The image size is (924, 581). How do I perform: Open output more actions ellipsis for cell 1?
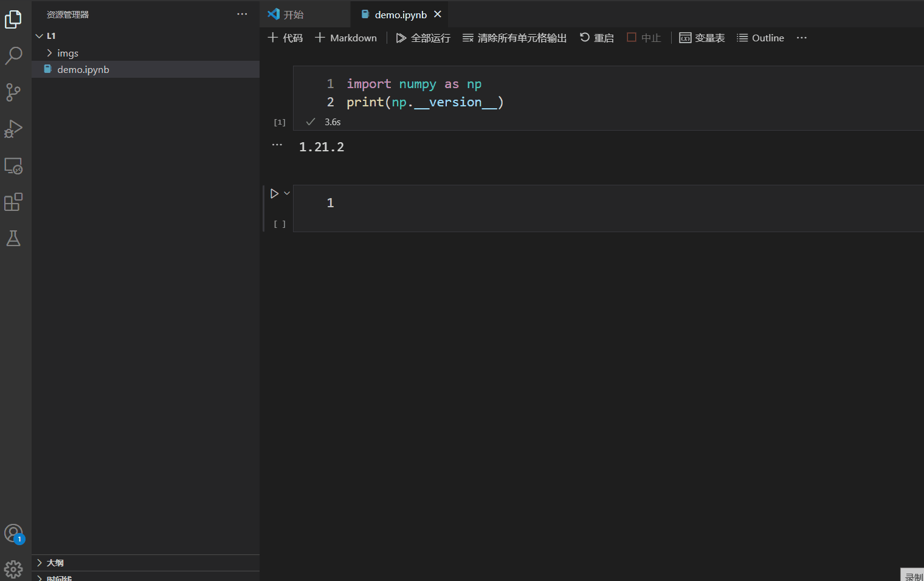pos(277,145)
